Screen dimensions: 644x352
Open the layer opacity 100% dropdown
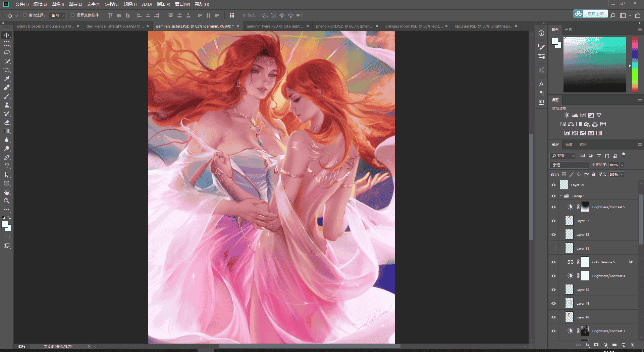[x=622, y=165]
